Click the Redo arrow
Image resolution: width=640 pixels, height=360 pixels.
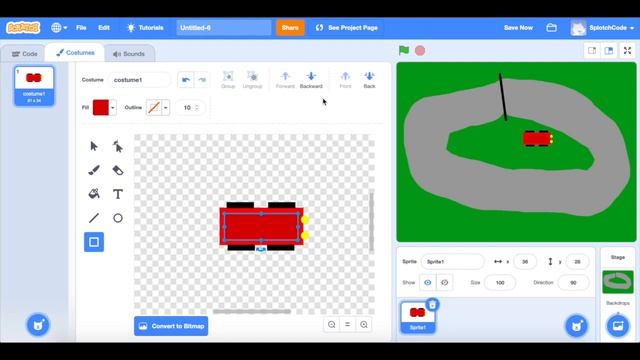pos(202,80)
